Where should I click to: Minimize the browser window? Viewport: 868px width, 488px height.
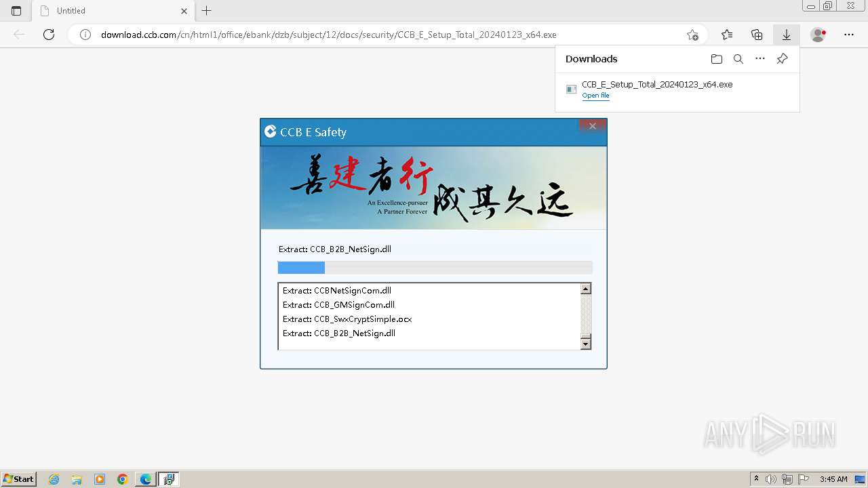tap(811, 5)
